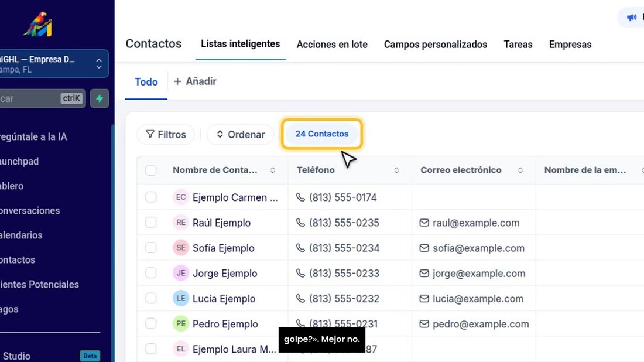The width and height of the screenshot is (644, 362).
Task: Click the parrot logo in the sidebar
Action: pos(38,24)
